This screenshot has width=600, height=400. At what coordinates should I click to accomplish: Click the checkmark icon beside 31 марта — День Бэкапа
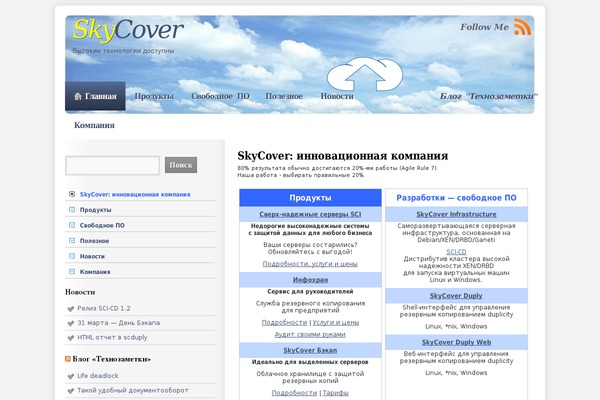click(71, 323)
